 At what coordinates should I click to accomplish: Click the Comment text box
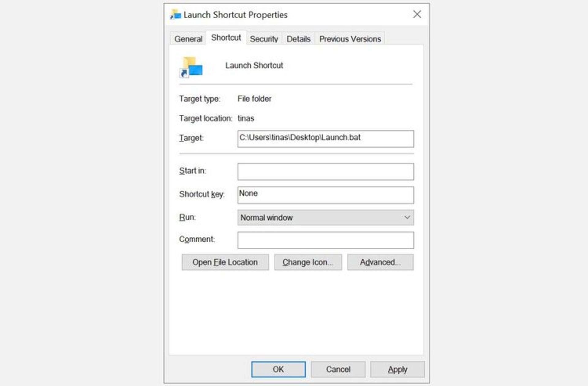(x=325, y=240)
